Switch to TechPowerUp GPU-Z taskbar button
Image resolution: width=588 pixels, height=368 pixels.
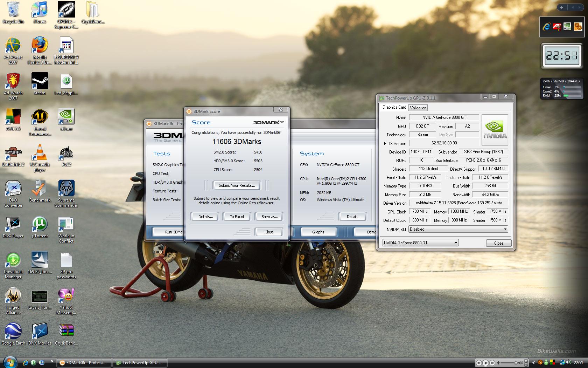pos(139,363)
